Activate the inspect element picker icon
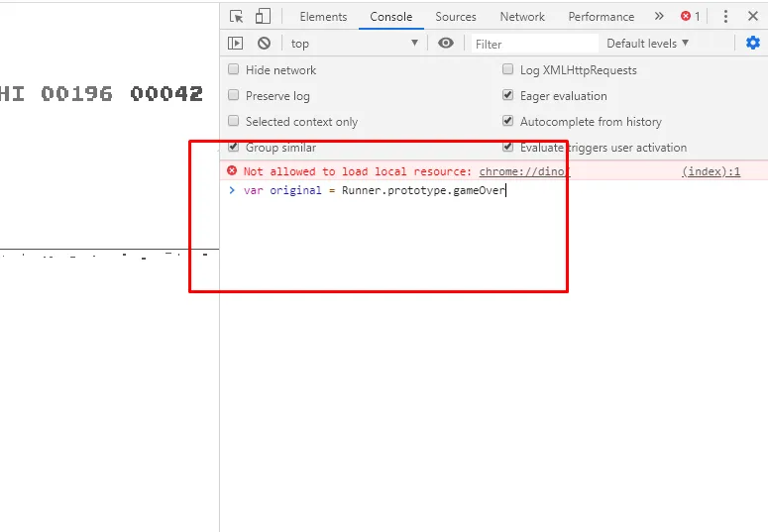The image size is (768, 532). 236,16
